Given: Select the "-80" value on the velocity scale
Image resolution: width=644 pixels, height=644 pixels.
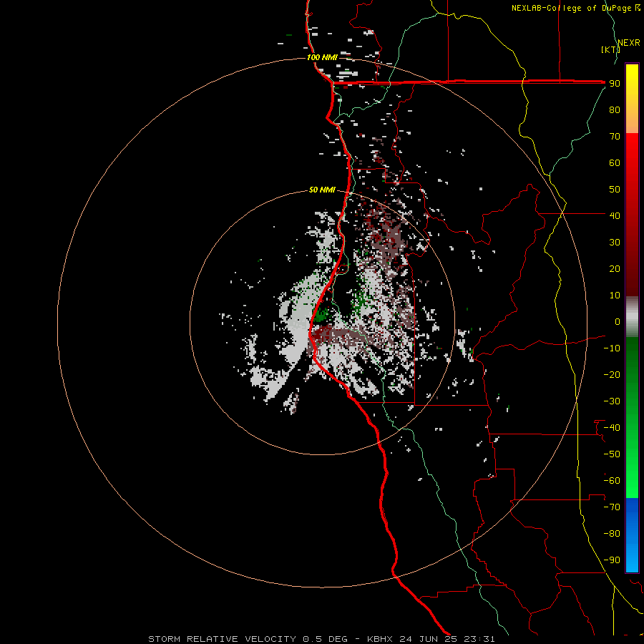Looking at the screenshot, I should (612, 534).
